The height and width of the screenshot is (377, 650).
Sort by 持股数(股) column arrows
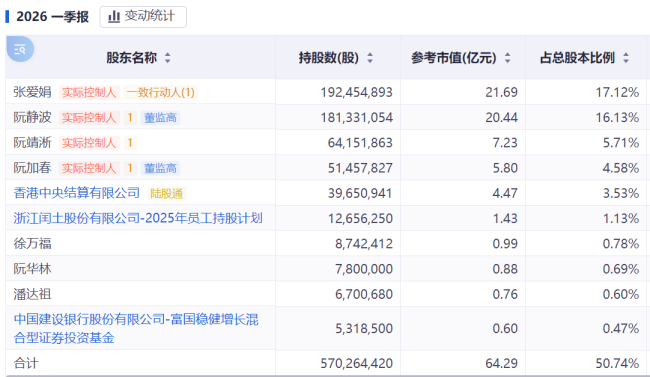coord(370,58)
